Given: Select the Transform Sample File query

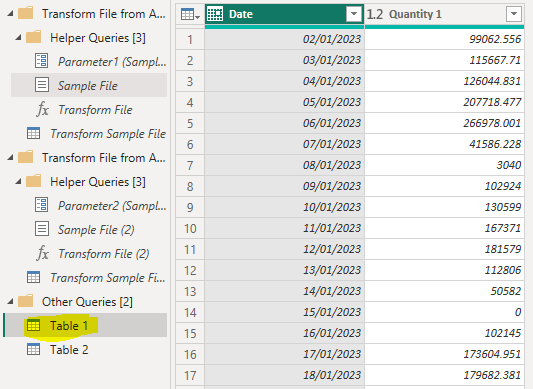Looking at the screenshot, I should pos(108,134).
